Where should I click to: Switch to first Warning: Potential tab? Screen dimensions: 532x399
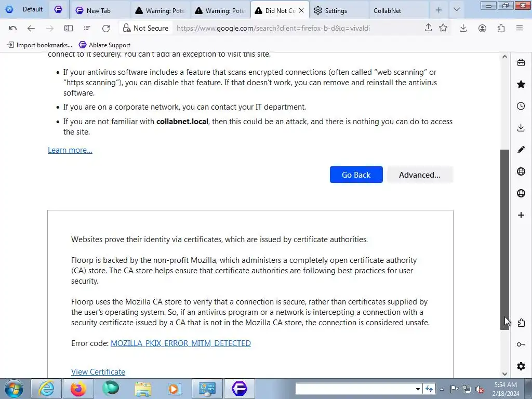coord(161,10)
